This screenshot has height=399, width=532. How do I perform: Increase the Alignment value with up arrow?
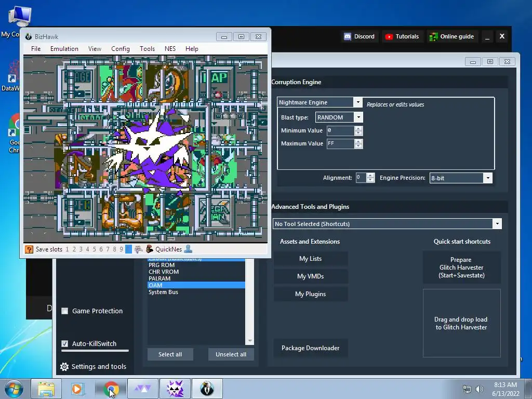click(x=370, y=176)
